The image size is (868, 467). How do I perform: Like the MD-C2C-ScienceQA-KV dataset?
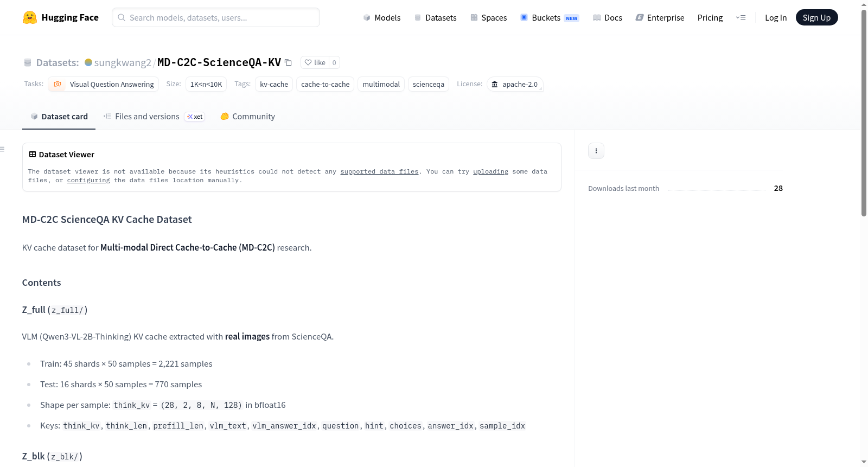(315, 62)
